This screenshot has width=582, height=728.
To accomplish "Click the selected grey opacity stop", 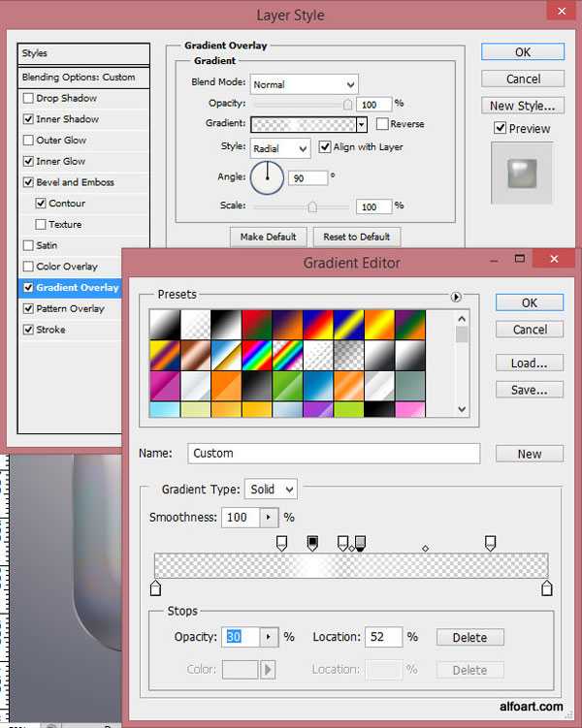I will [x=360, y=543].
